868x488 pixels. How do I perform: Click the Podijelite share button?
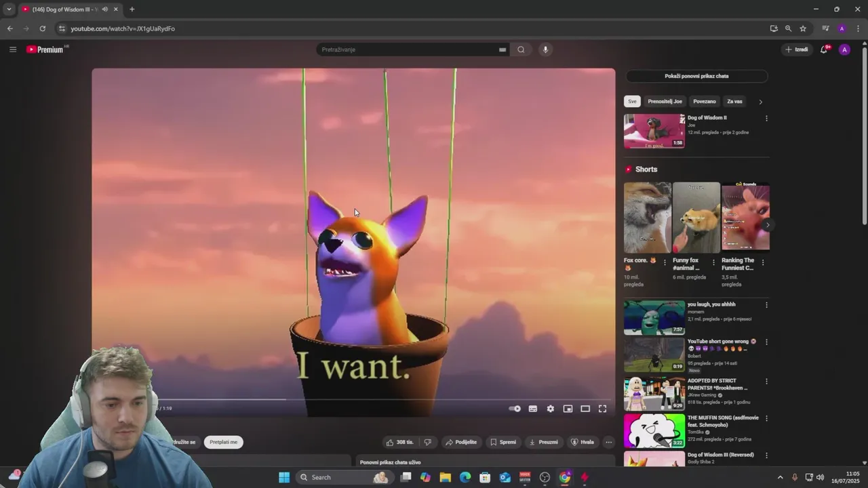point(461,442)
